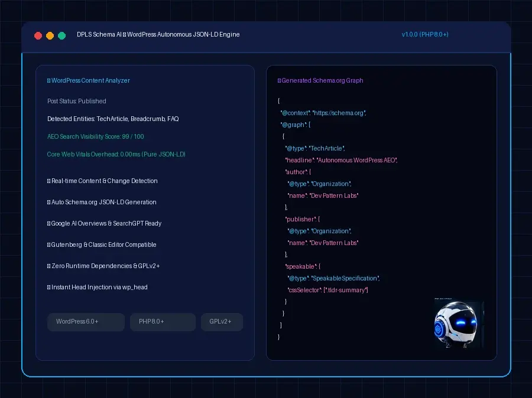Select the PHP 8.0+ badge
Screen dimensions: 532x398
click(x=163, y=322)
